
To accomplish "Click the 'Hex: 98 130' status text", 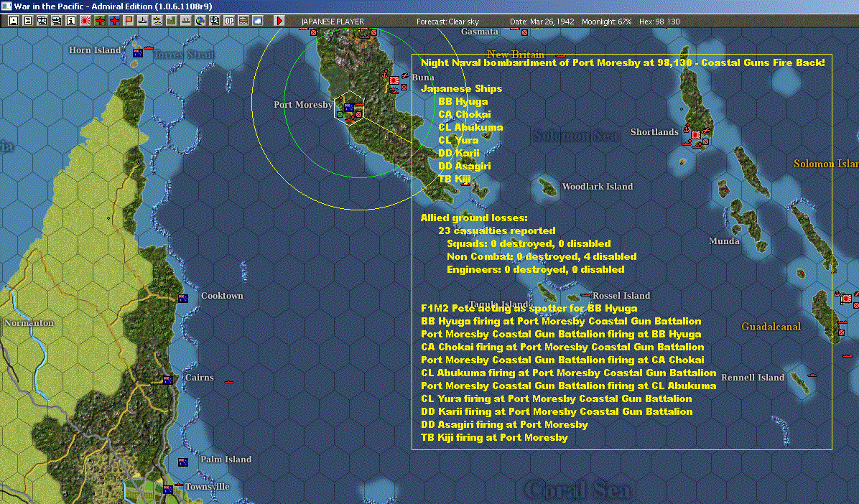I will pyautogui.click(x=659, y=22).
